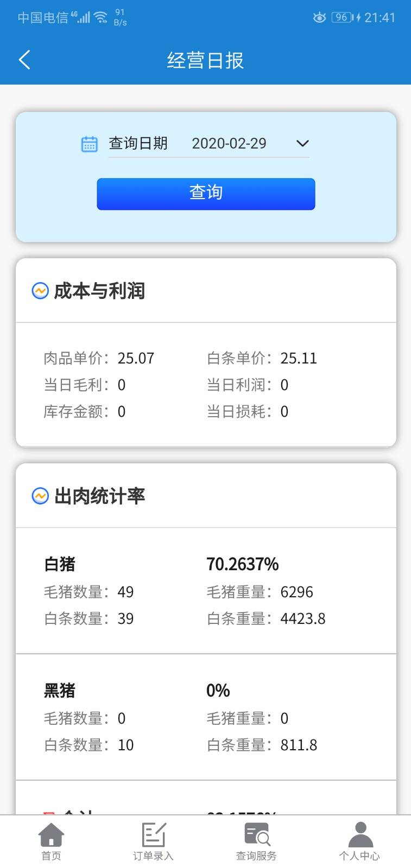Image resolution: width=411 pixels, height=868 pixels.
Task: Tap the battery indicator in status bar
Action: (343, 17)
